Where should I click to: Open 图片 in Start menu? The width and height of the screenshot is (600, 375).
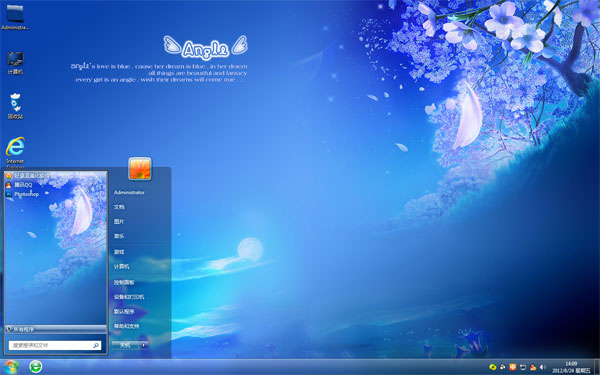119,222
